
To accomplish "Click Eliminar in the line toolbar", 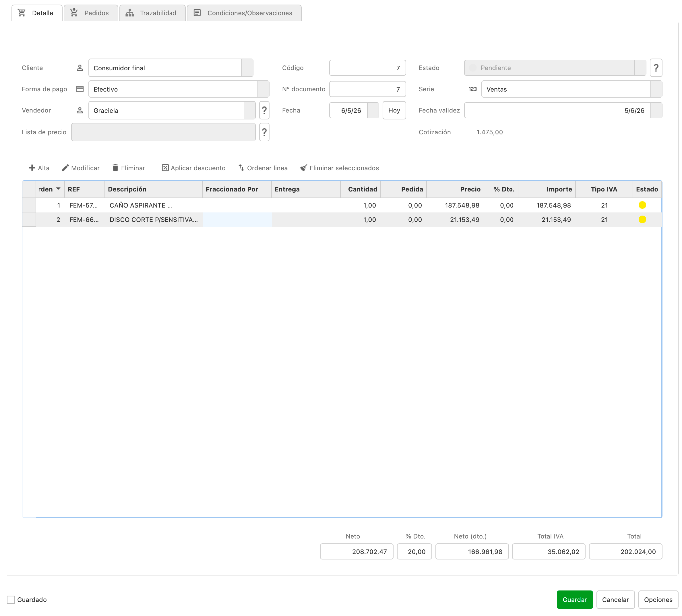I will (x=128, y=168).
